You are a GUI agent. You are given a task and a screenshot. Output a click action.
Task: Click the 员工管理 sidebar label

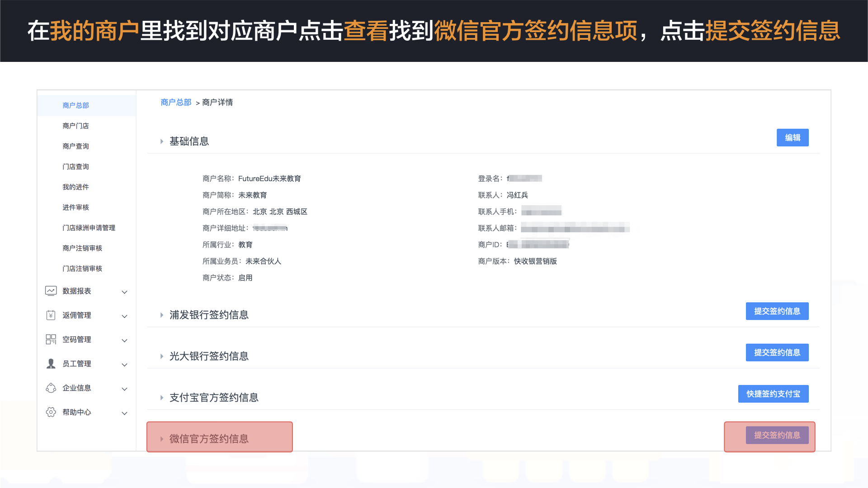[77, 364]
